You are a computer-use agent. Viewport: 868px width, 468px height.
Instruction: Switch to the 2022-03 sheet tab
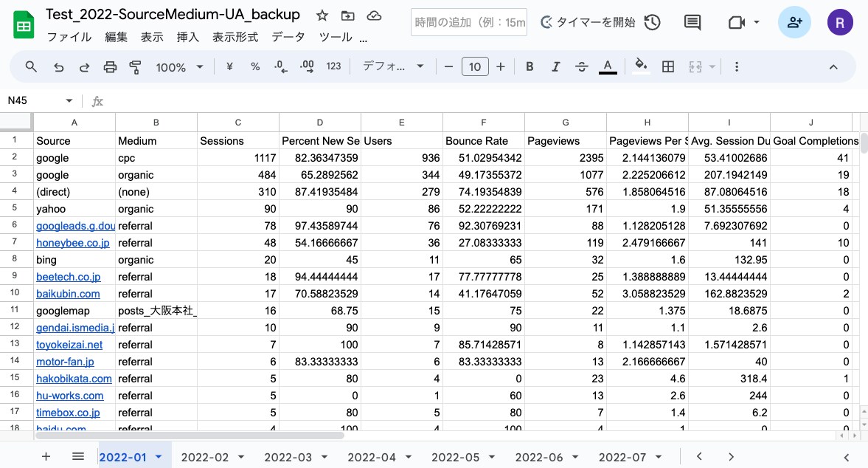(x=288, y=457)
